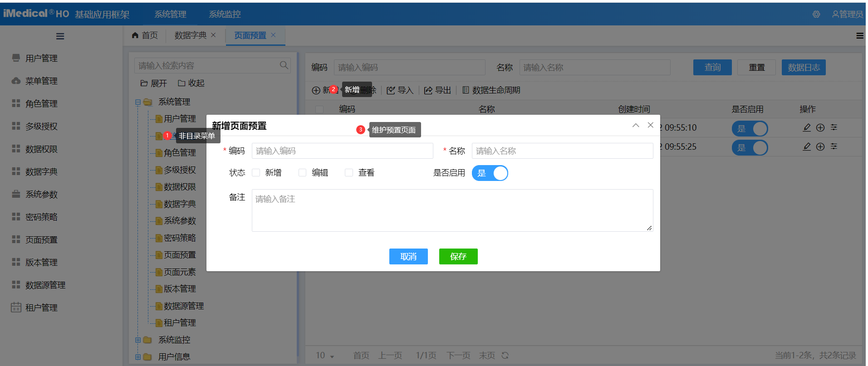Screen dimensions: 868x366
Task: Switch to the 系统管理 top menu
Action: pyautogui.click(x=170, y=15)
